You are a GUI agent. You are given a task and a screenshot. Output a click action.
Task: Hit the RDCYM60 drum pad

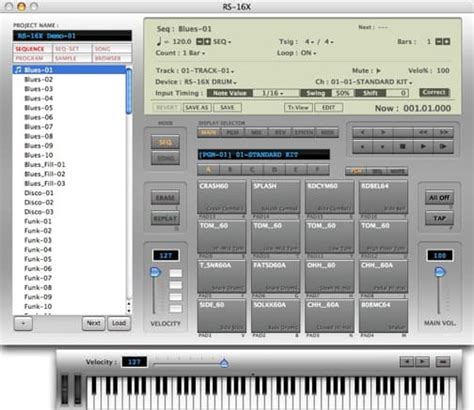click(x=329, y=197)
